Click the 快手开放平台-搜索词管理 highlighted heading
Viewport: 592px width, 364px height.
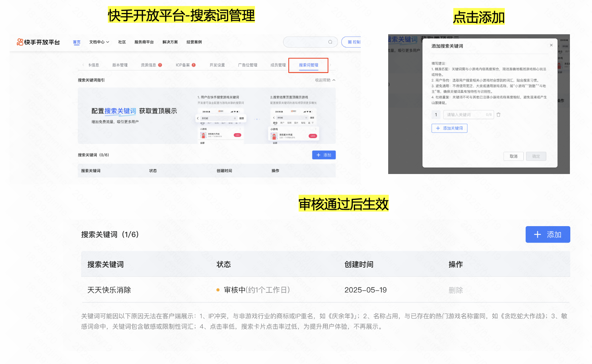(181, 16)
